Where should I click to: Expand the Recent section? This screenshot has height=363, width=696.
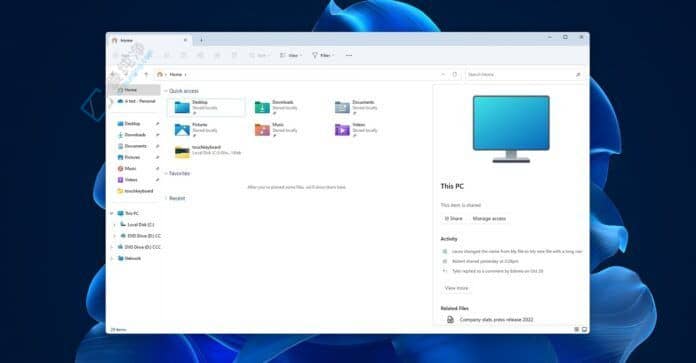(166, 198)
